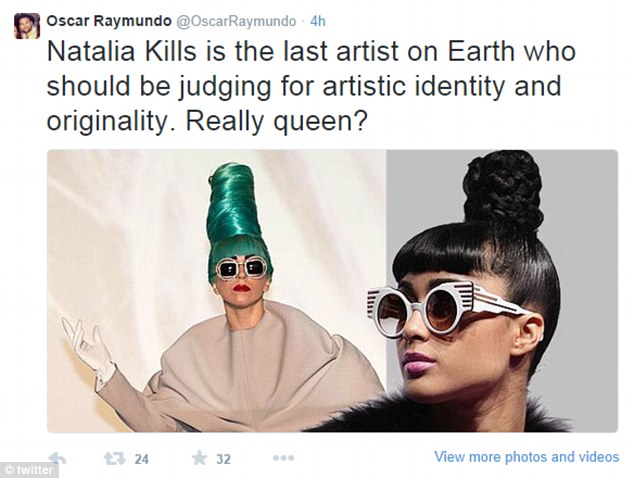Open the View more photos and videos link

[526, 457]
